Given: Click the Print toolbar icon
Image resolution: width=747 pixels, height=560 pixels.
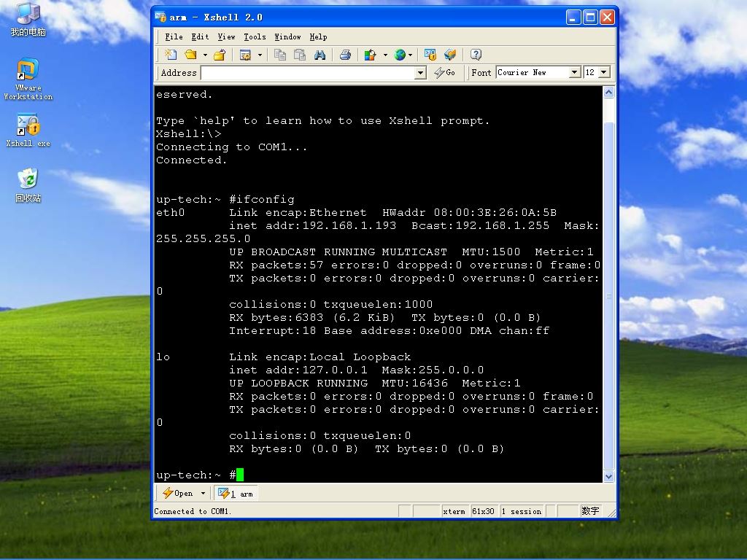Looking at the screenshot, I should (x=345, y=55).
